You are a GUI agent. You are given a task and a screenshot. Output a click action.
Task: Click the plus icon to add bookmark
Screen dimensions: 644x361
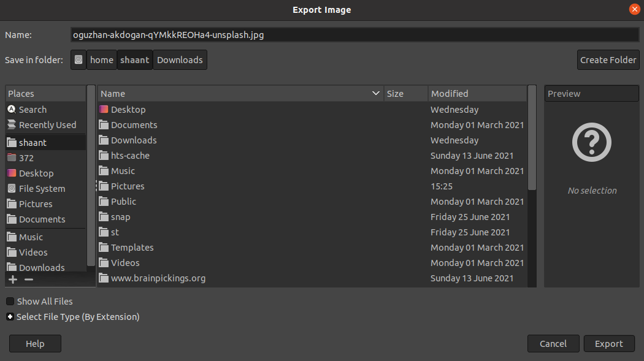point(13,279)
